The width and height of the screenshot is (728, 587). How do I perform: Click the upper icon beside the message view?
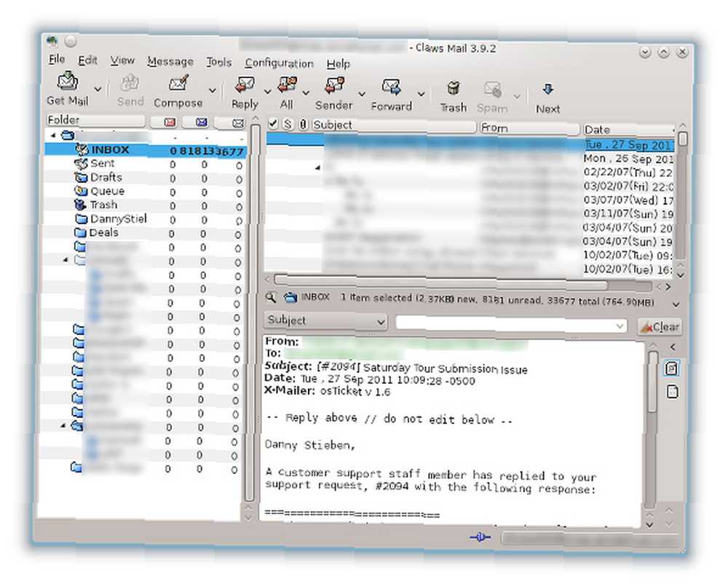(x=672, y=369)
